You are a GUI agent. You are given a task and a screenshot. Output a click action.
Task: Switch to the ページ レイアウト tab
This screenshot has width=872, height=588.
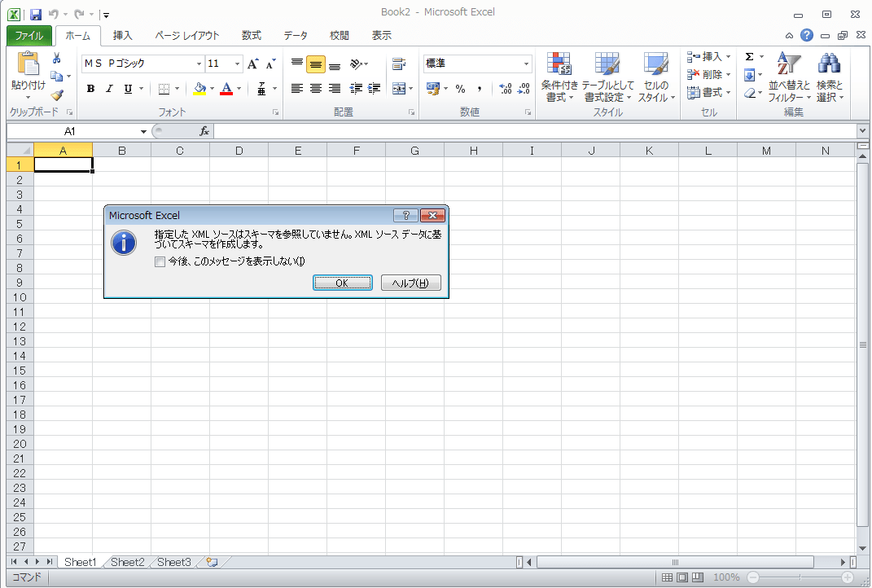[x=187, y=36]
